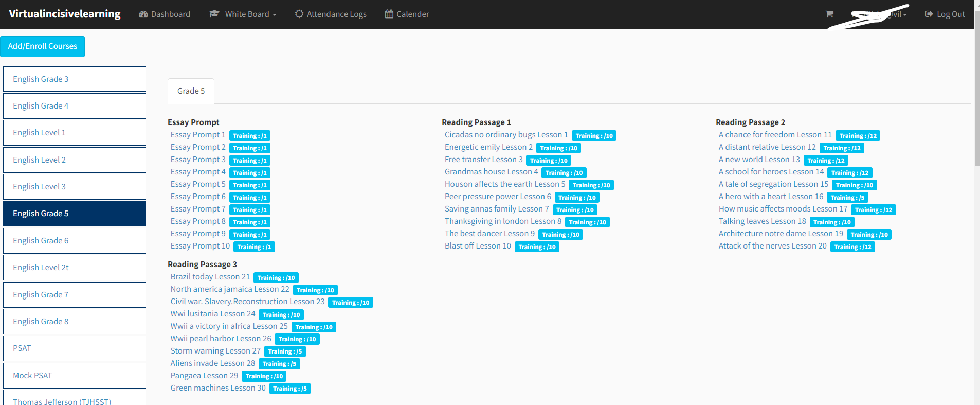980x405 pixels.
Task: Click Training badge beside Blast off Lesson 10
Action: (x=537, y=247)
